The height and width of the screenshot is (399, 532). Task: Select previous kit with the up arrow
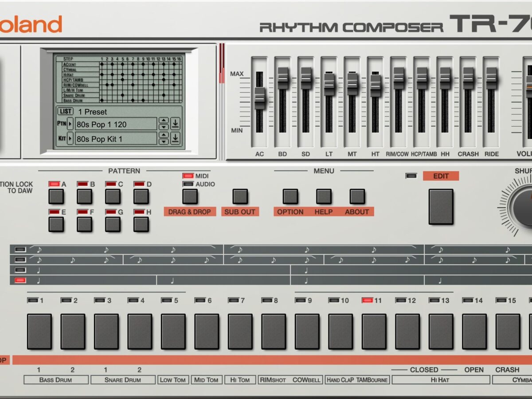click(164, 135)
